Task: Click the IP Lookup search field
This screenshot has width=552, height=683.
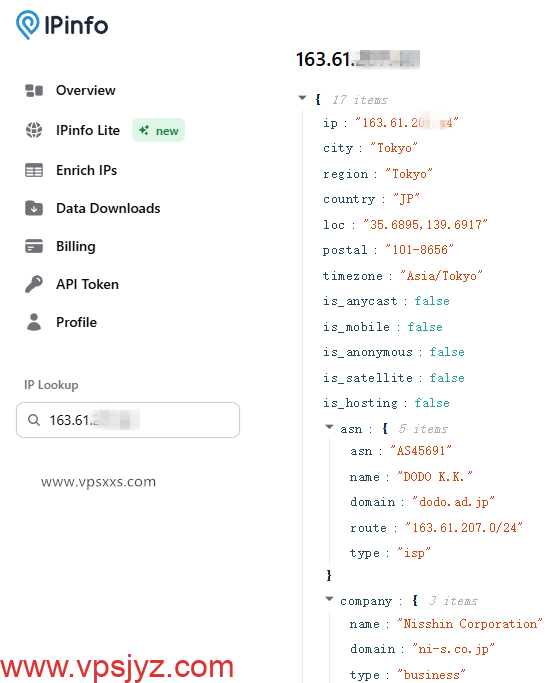Action: (128, 420)
